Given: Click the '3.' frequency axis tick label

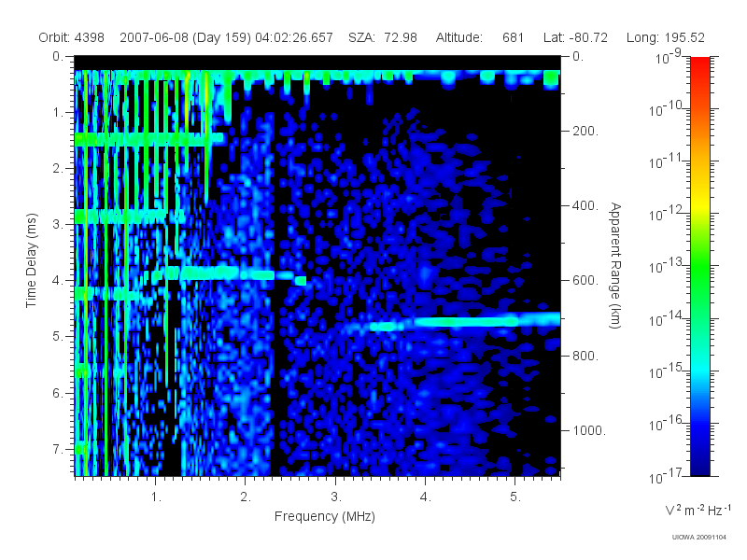Looking at the screenshot, I should coord(336,497).
